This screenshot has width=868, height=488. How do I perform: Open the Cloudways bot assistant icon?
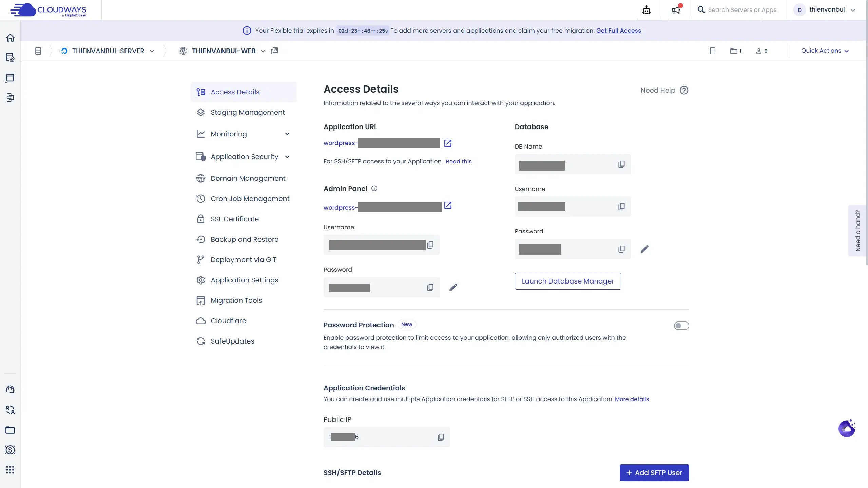(647, 10)
